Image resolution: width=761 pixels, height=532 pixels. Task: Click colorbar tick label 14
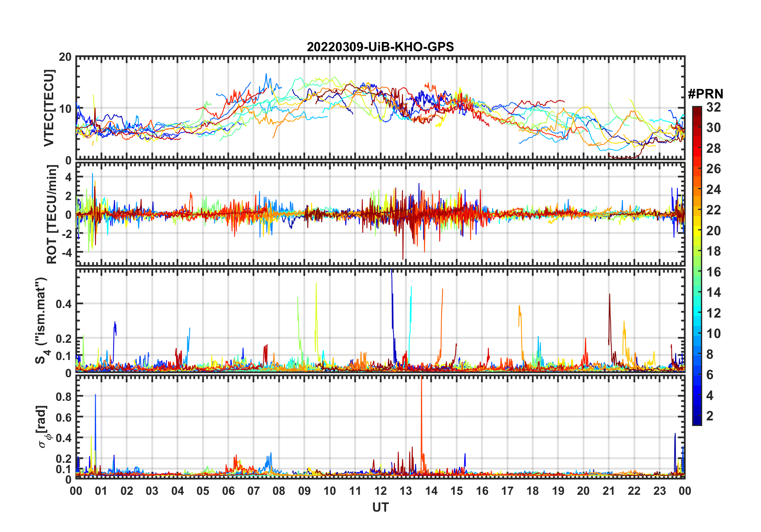click(713, 292)
